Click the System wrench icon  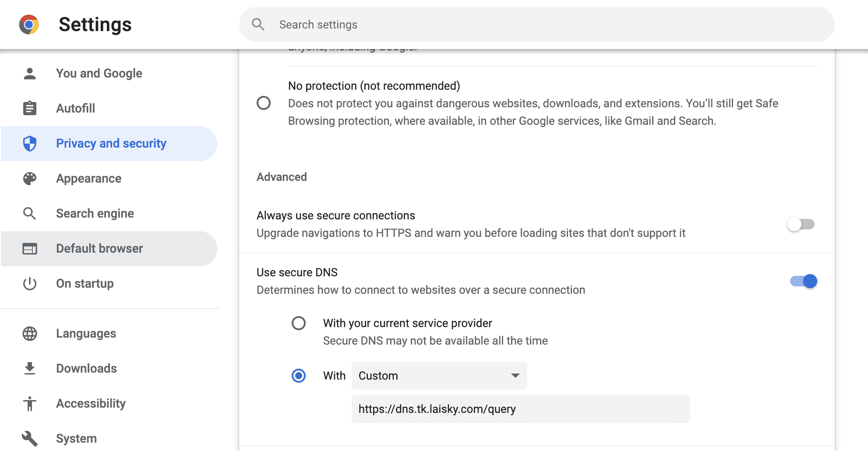[30, 438]
